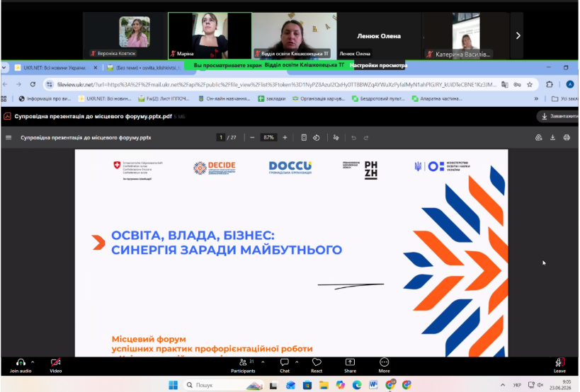Screen dimensions: 580x392
Task: Download PDF with toolbar download icon
Action: point(552,137)
